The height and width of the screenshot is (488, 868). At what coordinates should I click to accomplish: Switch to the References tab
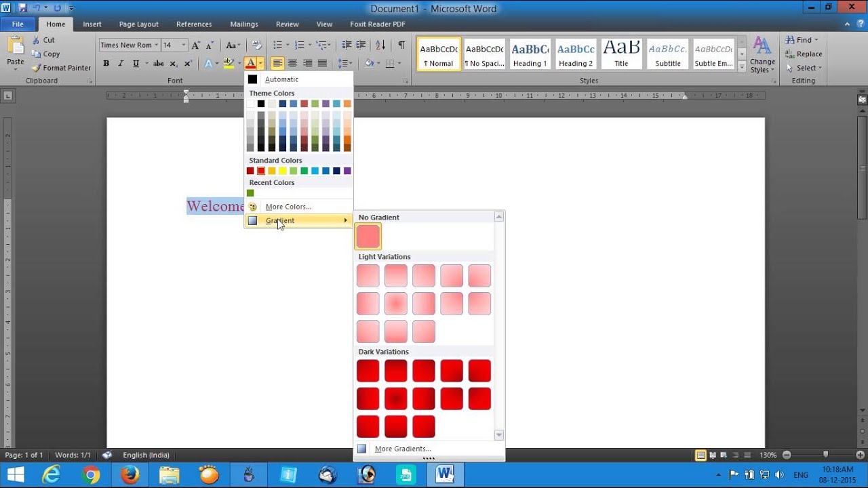click(x=194, y=24)
